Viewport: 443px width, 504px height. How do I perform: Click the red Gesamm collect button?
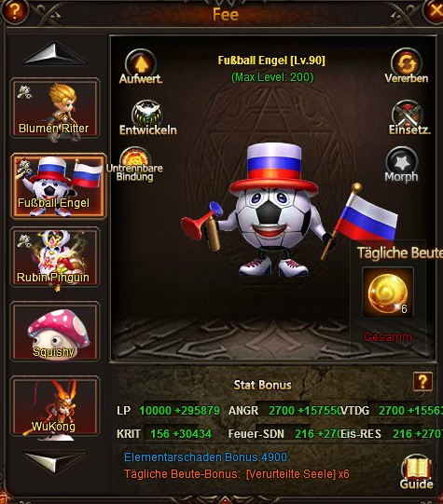click(388, 337)
